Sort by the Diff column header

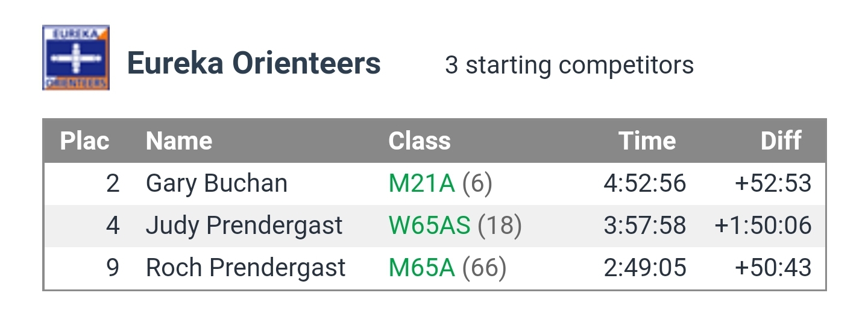click(x=781, y=141)
